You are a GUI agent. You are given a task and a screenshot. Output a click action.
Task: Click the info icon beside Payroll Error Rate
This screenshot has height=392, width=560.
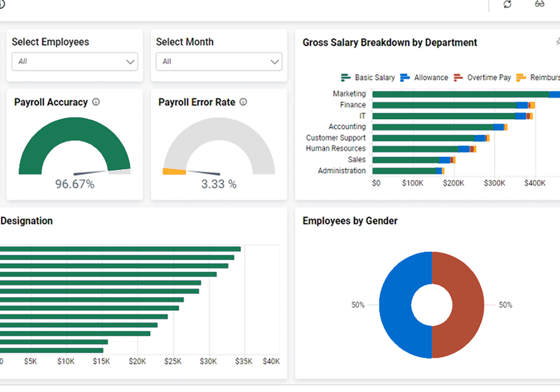(x=242, y=102)
